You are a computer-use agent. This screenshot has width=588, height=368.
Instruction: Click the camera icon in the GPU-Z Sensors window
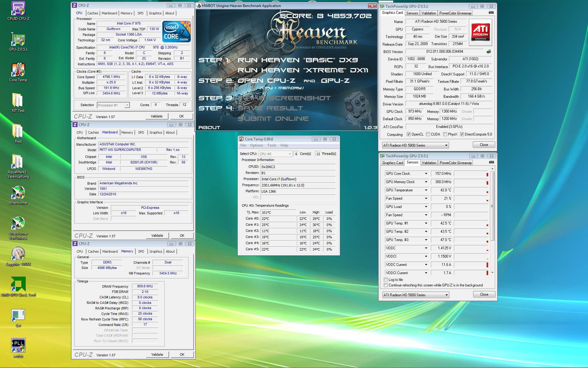click(491, 162)
